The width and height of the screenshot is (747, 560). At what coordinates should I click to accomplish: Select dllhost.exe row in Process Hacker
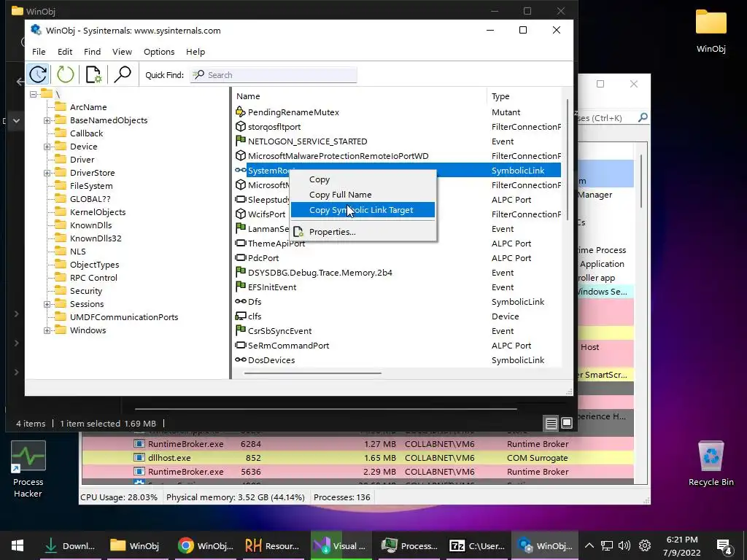pyautogui.click(x=357, y=458)
